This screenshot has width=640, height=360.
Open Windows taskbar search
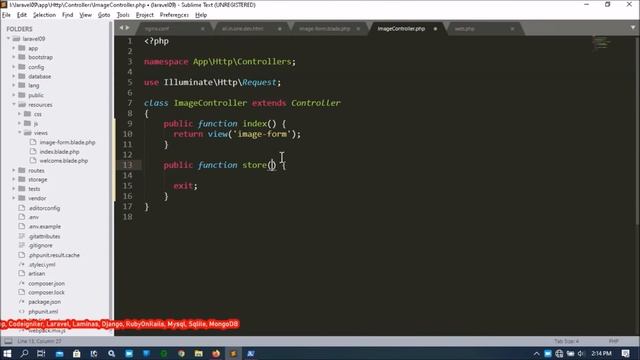coord(24,353)
